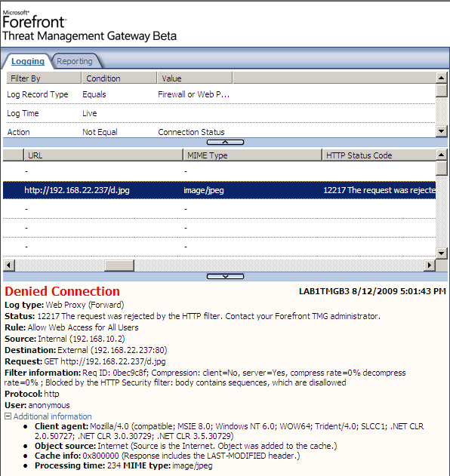Image resolution: width=450 pixels, height=476 pixels.
Task: Click the Firewall or Web P... value
Action: pyautogui.click(x=193, y=94)
